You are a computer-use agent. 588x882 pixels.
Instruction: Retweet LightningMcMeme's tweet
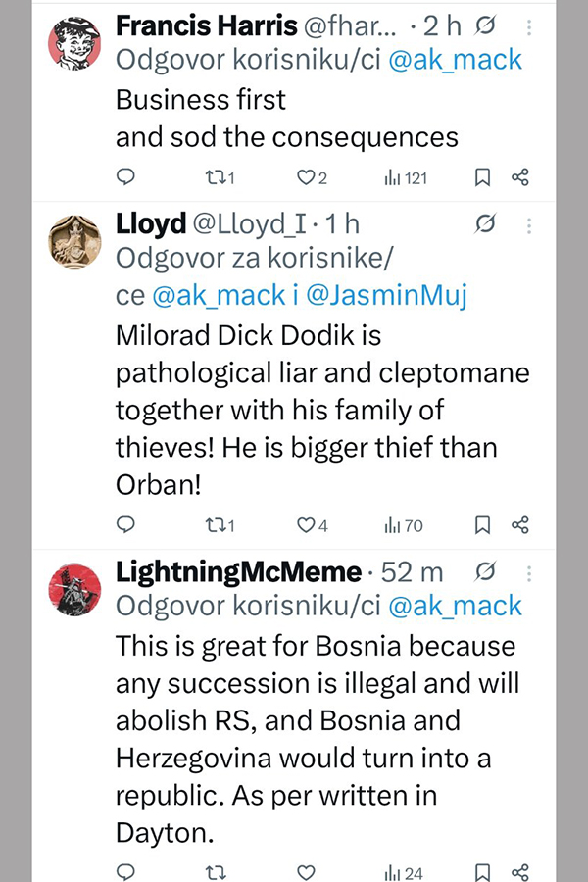(218, 871)
